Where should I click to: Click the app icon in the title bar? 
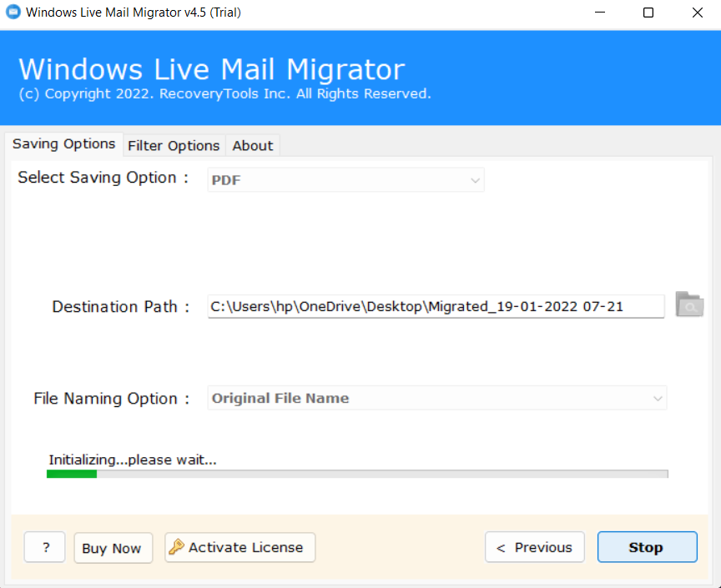point(13,12)
